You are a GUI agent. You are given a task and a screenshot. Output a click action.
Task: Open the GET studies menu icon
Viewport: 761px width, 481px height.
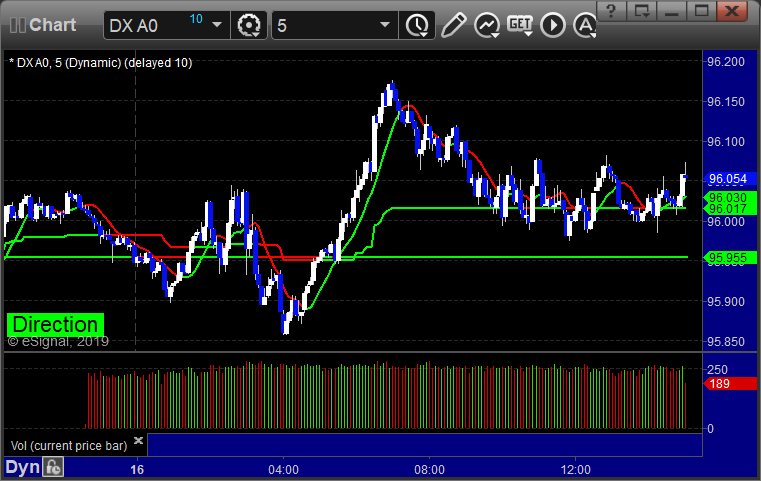click(520, 25)
